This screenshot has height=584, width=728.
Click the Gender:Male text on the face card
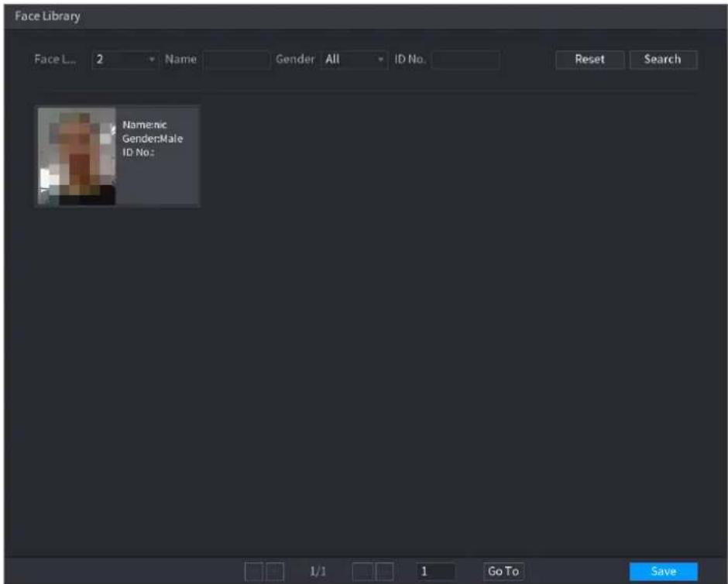pyautogui.click(x=153, y=139)
